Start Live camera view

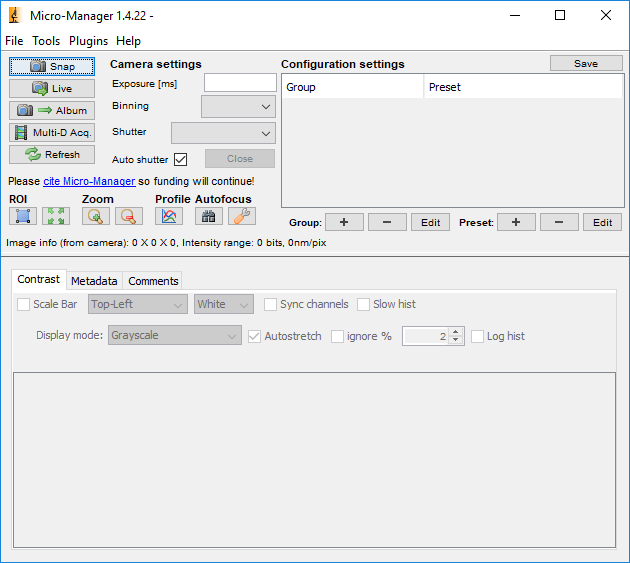[x=52, y=88]
